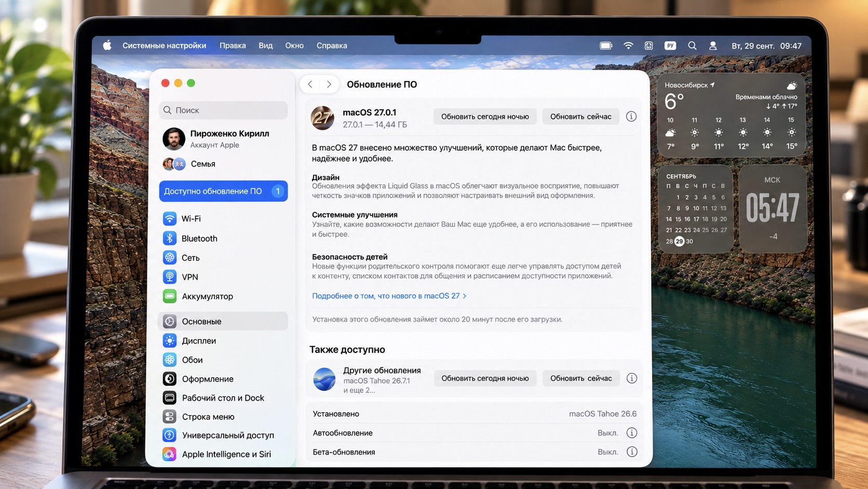
Task: Click Обновить сейчас for Другие обновления
Action: (581, 378)
